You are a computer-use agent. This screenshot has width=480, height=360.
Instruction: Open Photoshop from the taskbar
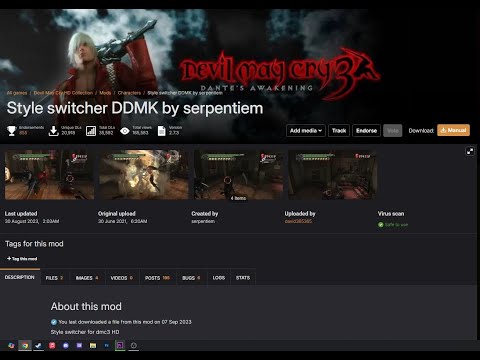(107, 345)
